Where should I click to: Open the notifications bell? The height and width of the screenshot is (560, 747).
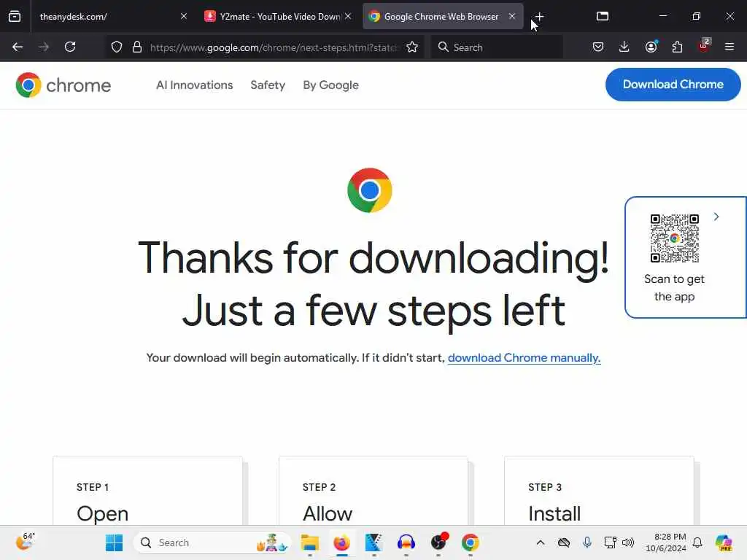[697, 542]
